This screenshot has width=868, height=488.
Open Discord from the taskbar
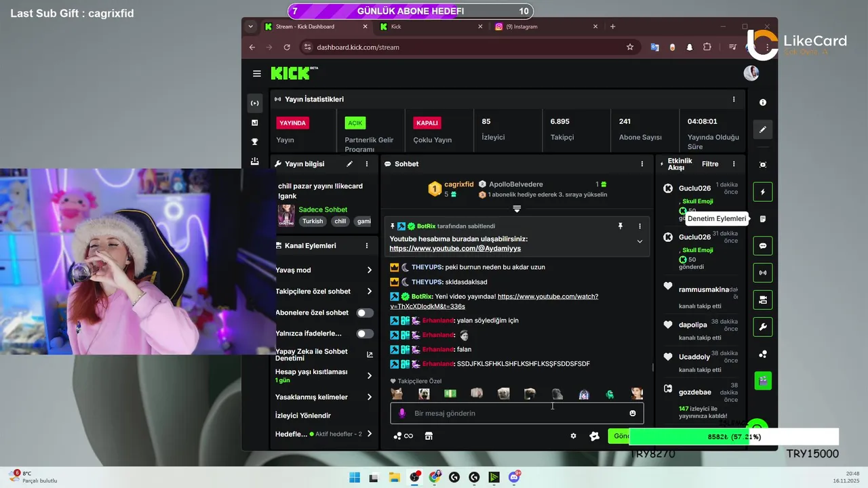[x=515, y=478]
